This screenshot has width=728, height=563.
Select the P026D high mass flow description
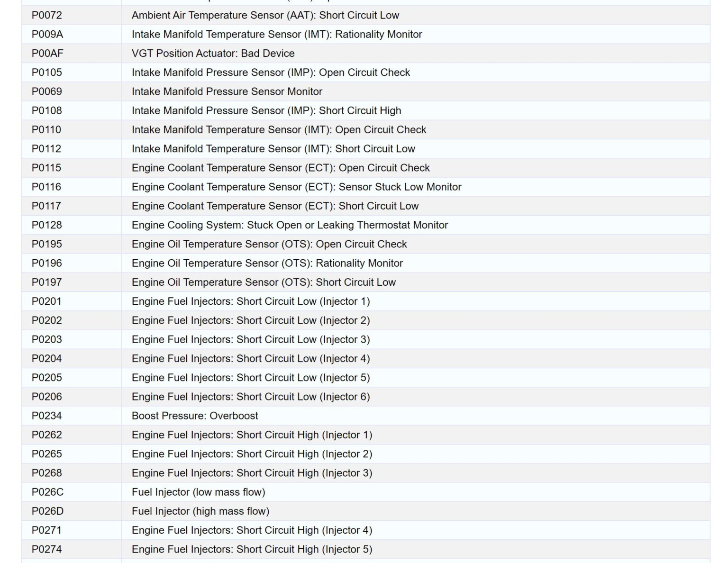coord(200,511)
